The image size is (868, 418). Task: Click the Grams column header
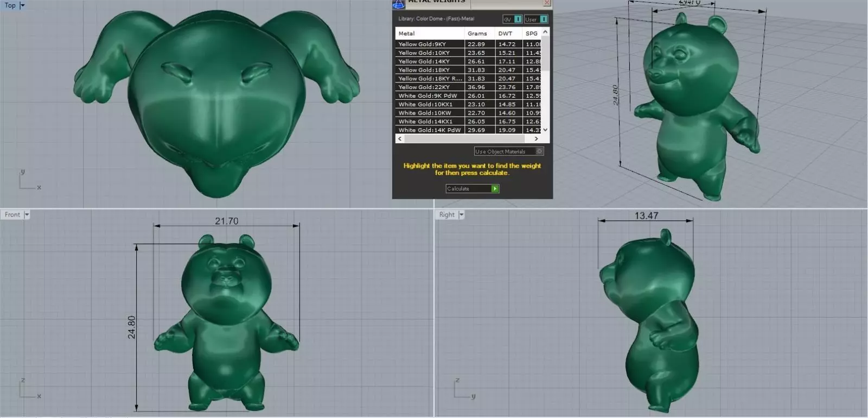tap(480, 34)
